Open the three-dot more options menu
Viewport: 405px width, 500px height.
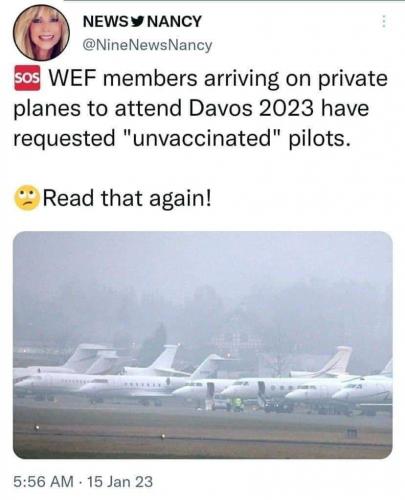[x=384, y=22]
